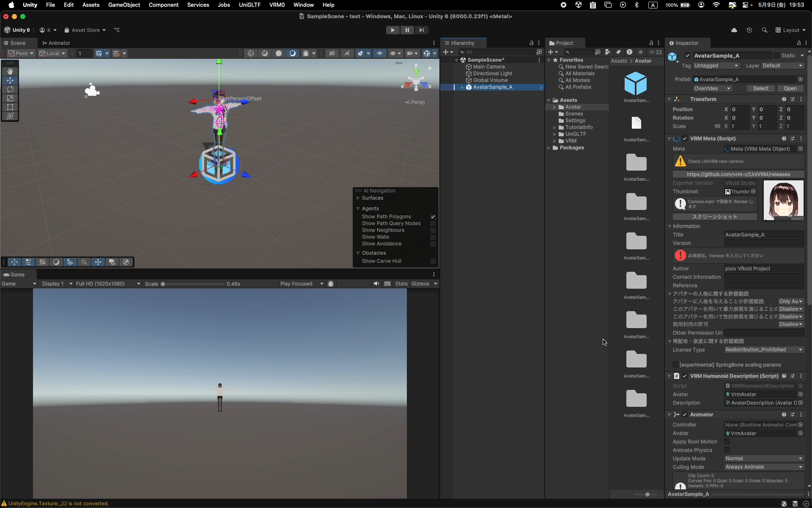
Task: Open the Local handle rotation dropdown
Action: coord(52,53)
